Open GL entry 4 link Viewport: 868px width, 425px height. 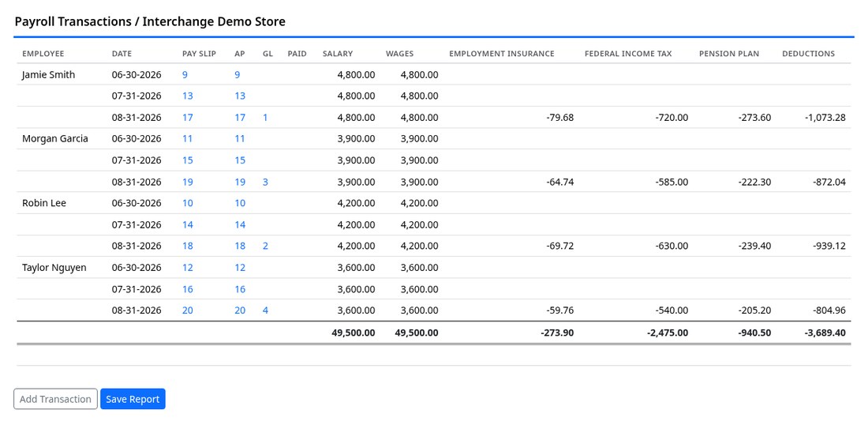265,310
